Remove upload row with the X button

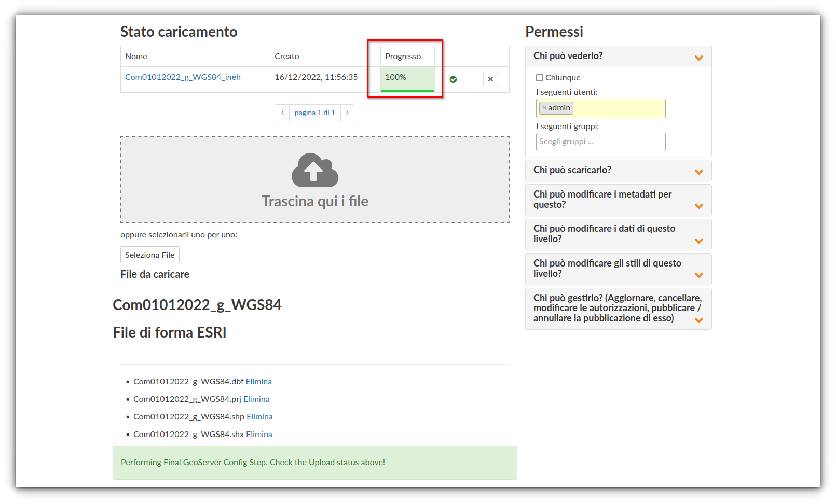point(490,79)
